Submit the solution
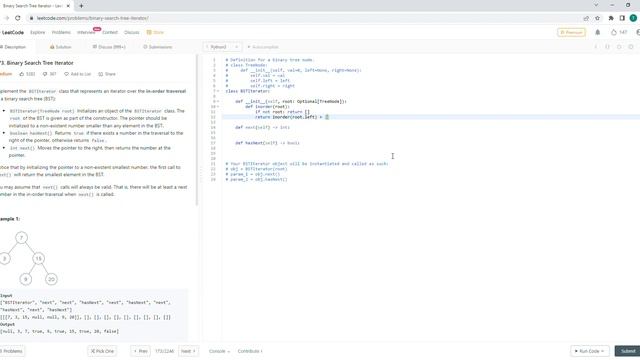This screenshot has height=360, width=640. point(628,351)
